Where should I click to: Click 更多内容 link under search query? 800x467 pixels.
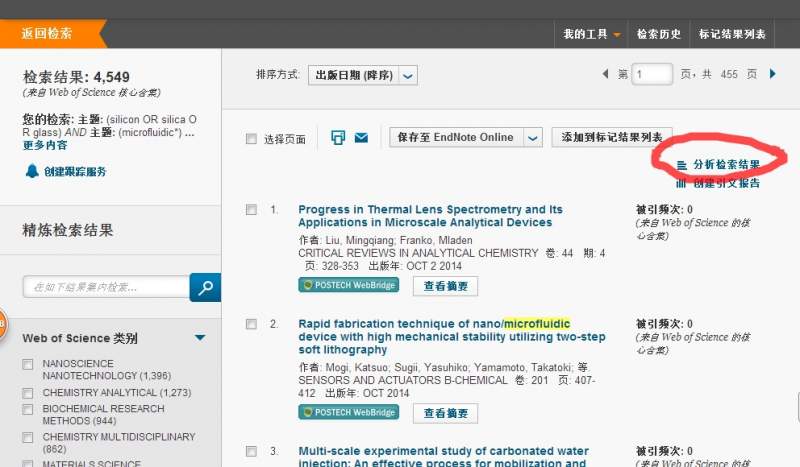click(x=45, y=145)
